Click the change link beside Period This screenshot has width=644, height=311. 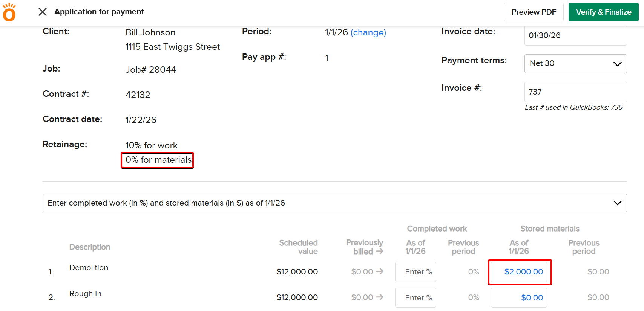[368, 32]
